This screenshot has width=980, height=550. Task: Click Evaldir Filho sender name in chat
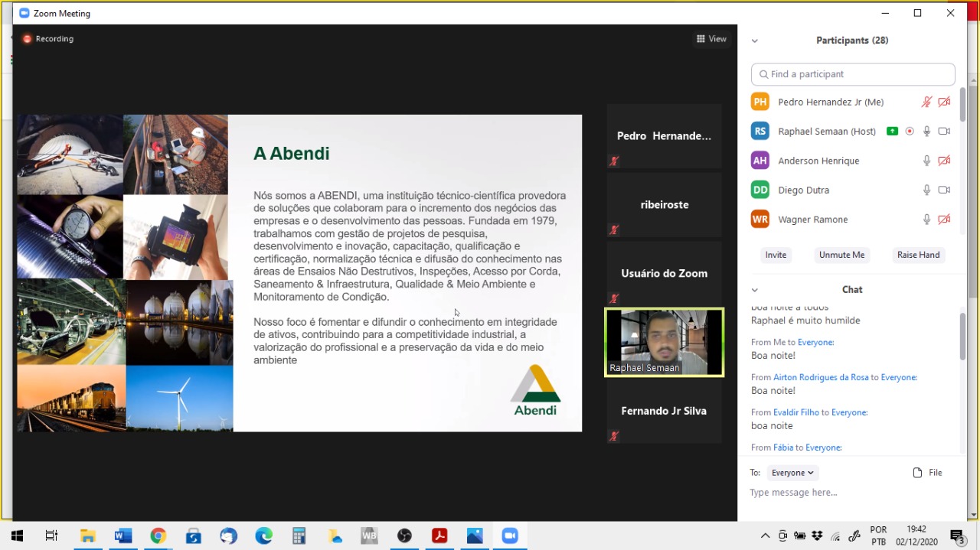point(796,413)
